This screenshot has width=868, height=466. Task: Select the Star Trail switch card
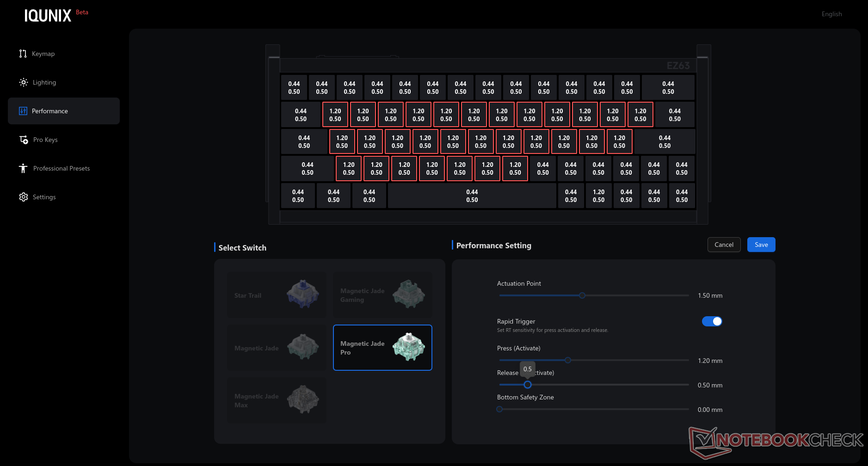(x=277, y=295)
